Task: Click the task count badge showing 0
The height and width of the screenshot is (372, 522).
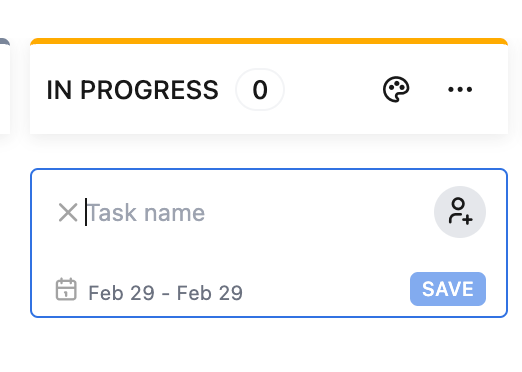Action: pyautogui.click(x=260, y=90)
